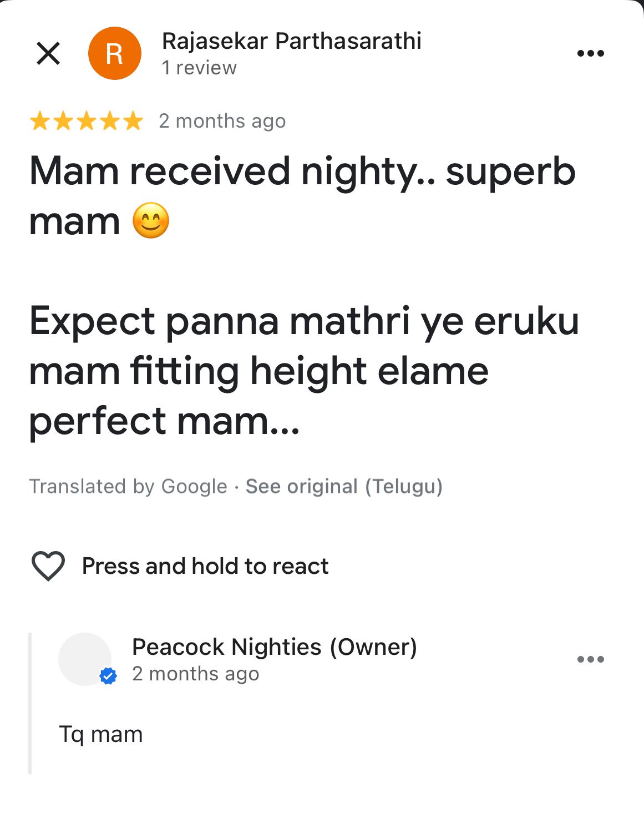Click the five-star rating row
The height and width of the screenshot is (833, 644).
[87, 121]
